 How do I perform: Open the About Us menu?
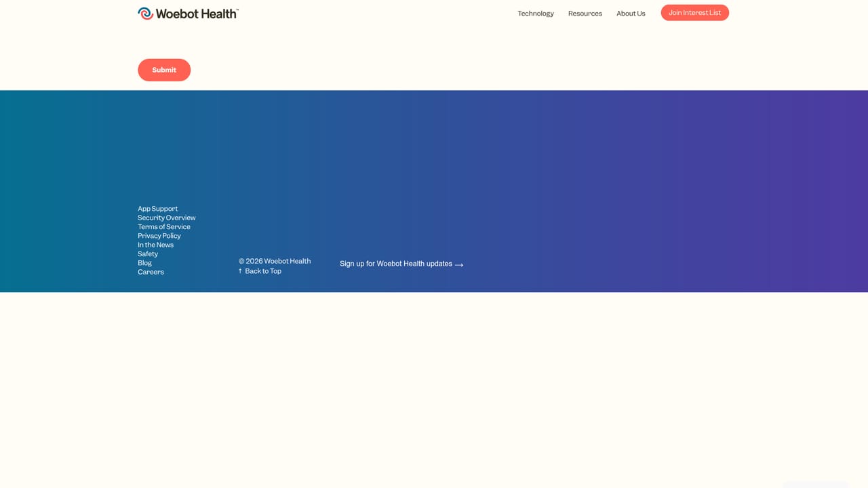click(x=631, y=14)
